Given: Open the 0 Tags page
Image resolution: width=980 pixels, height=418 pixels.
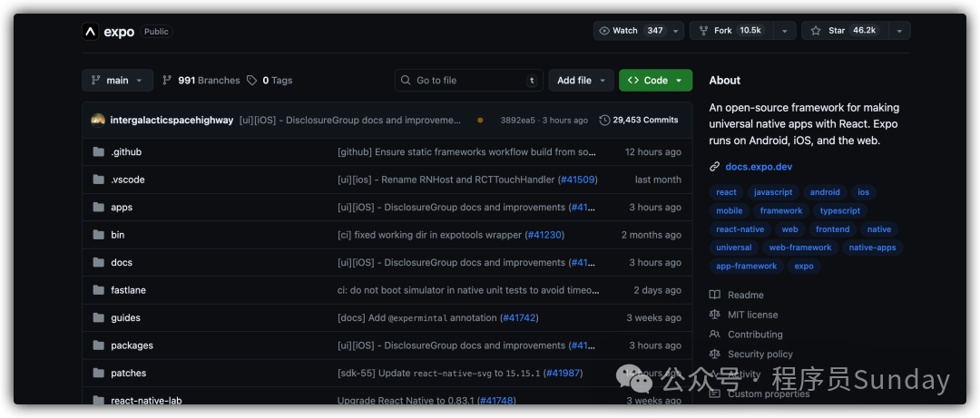Looking at the screenshot, I should click(269, 81).
